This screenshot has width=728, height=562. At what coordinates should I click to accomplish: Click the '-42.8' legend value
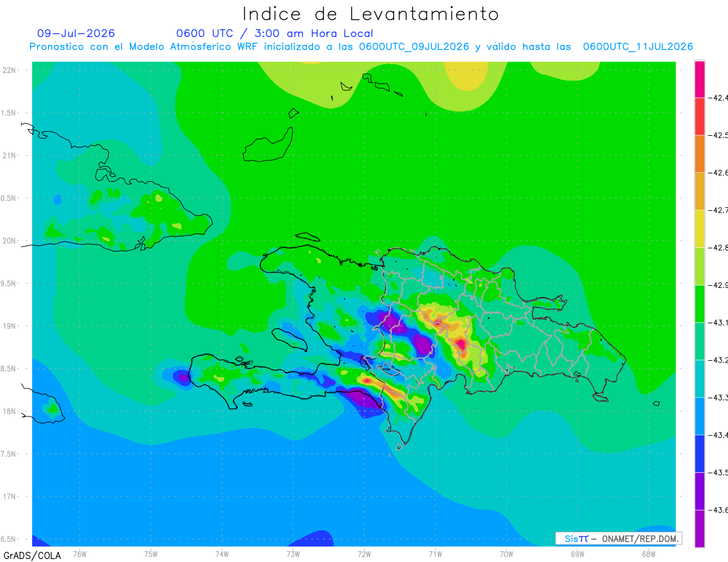click(719, 248)
